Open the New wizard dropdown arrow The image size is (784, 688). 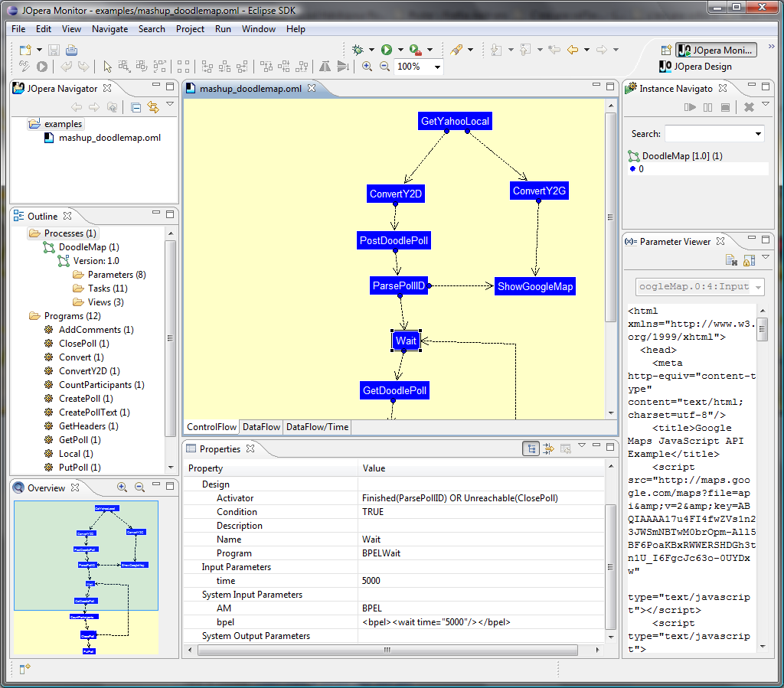coord(39,50)
